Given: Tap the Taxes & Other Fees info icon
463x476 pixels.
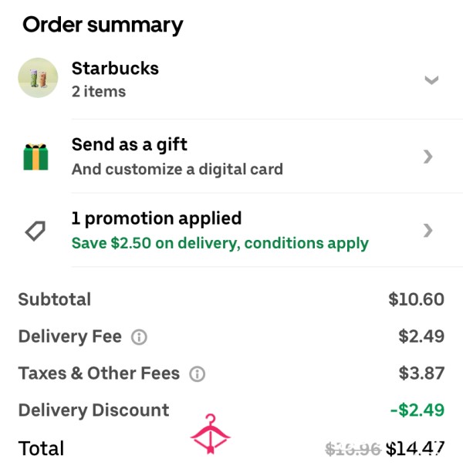Looking at the screenshot, I should 197,373.
